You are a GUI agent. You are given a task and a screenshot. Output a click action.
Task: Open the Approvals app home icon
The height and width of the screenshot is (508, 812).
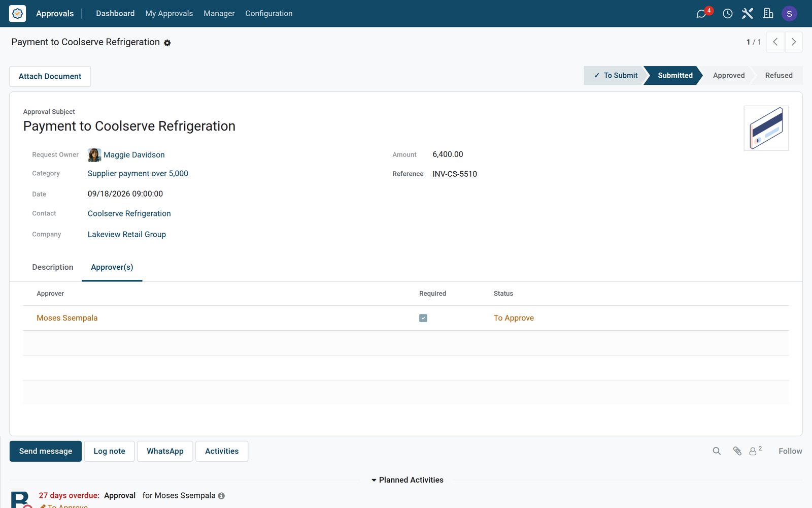[x=17, y=14]
